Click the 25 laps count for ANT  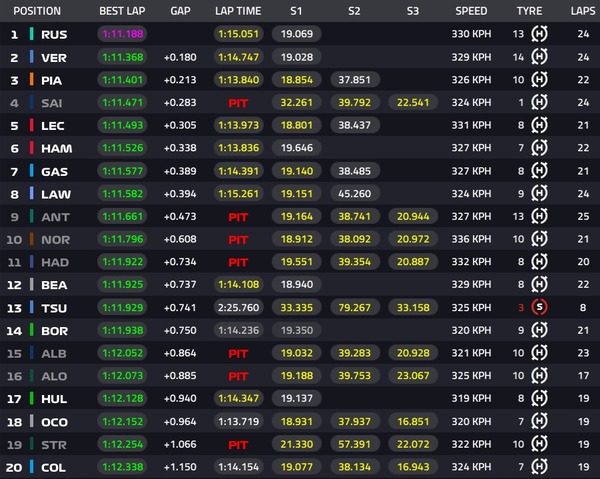pos(583,216)
